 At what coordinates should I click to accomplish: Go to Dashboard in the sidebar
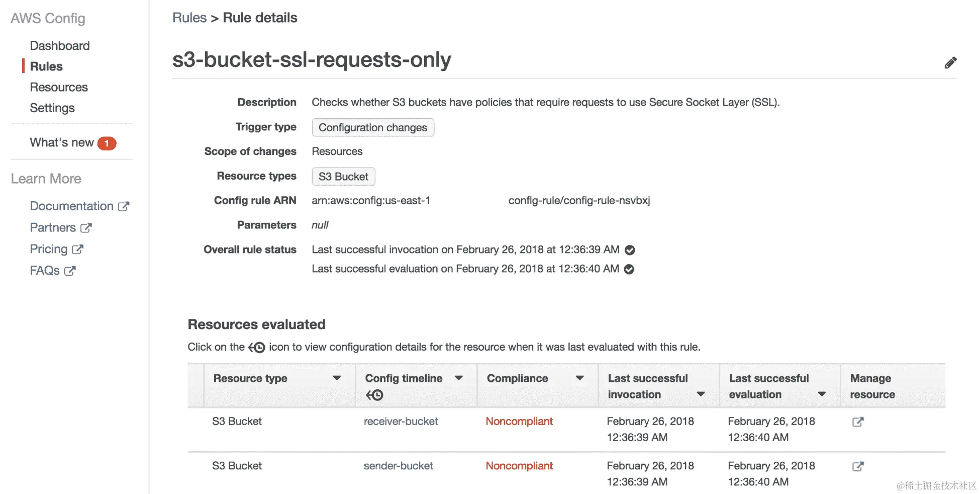[60, 46]
